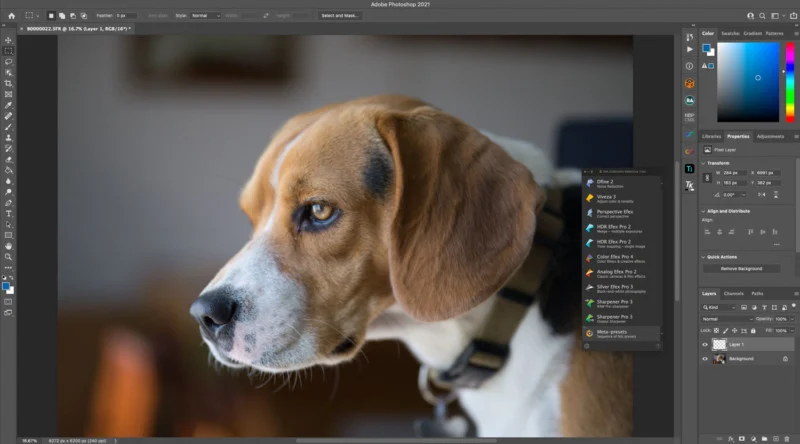The image size is (800, 444).
Task: Toggle visibility of the Background layer
Action: (x=706, y=358)
